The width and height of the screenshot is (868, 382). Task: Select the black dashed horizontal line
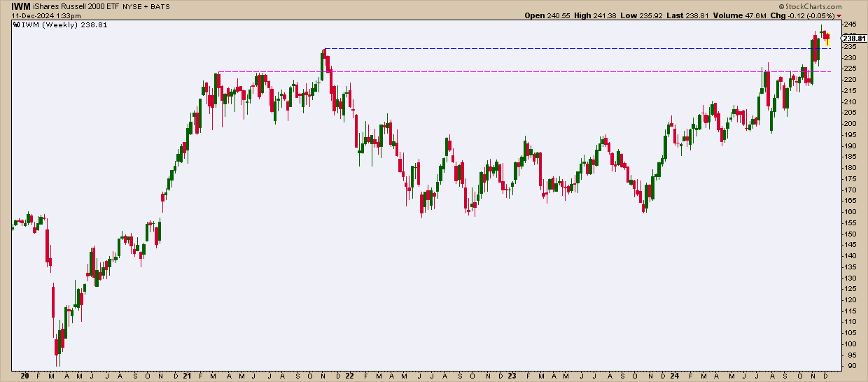point(577,48)
